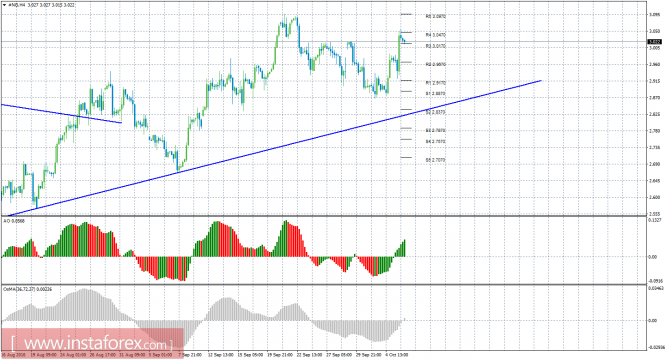Image resolution: width=665 pixels, height=360 pixels.
Task: Click the 2.960 price scale value
Action: click(x=654, y=64)
